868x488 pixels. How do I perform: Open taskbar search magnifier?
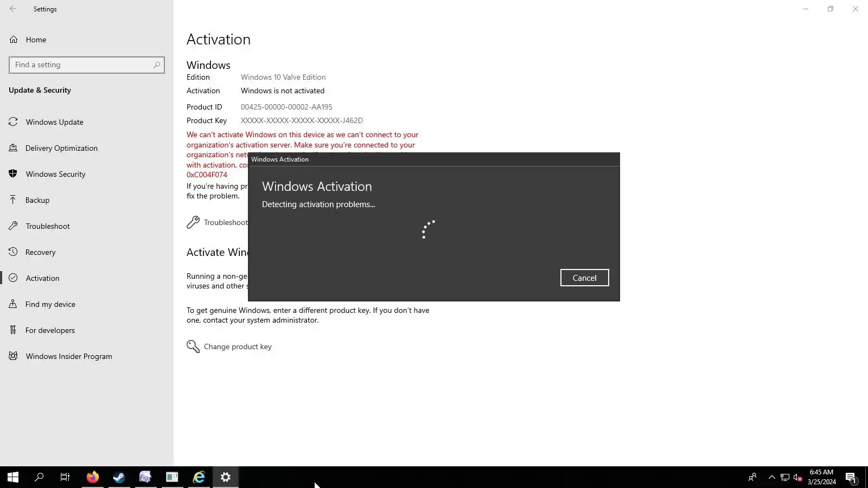(39, 477)
